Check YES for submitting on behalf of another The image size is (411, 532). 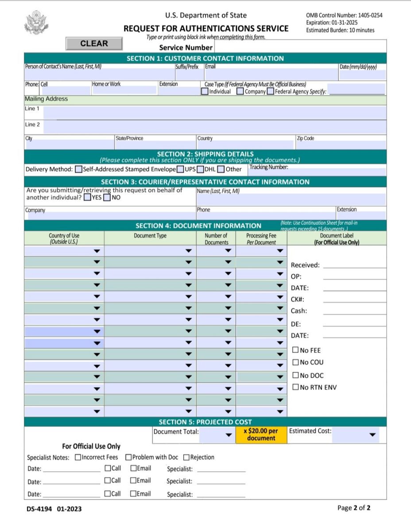point(87,198)
